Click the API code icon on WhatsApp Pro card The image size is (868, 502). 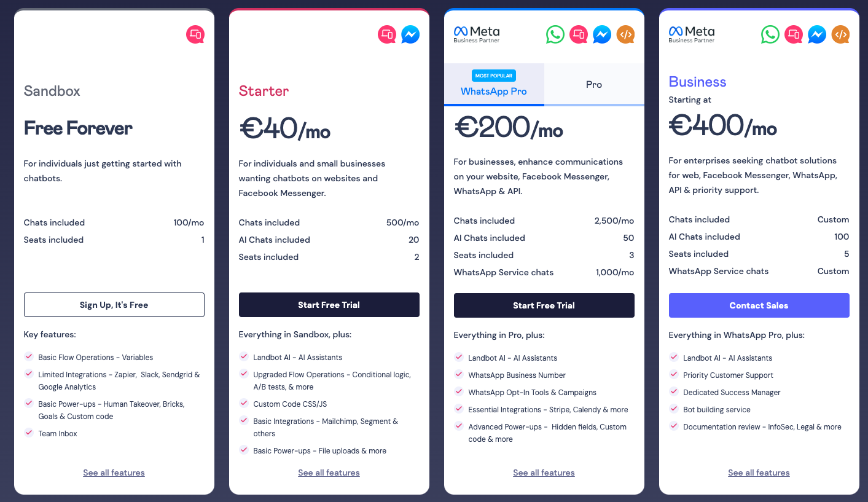click(x=625, y=34)
